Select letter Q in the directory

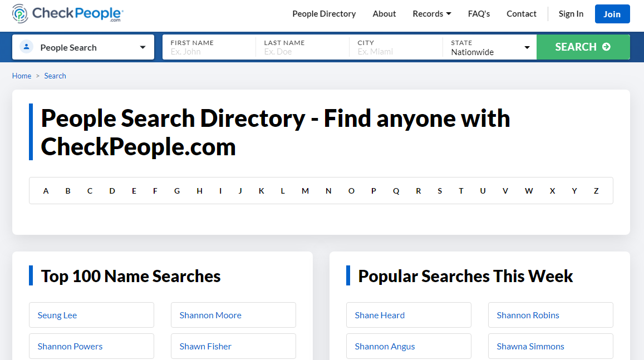point(396,191)
